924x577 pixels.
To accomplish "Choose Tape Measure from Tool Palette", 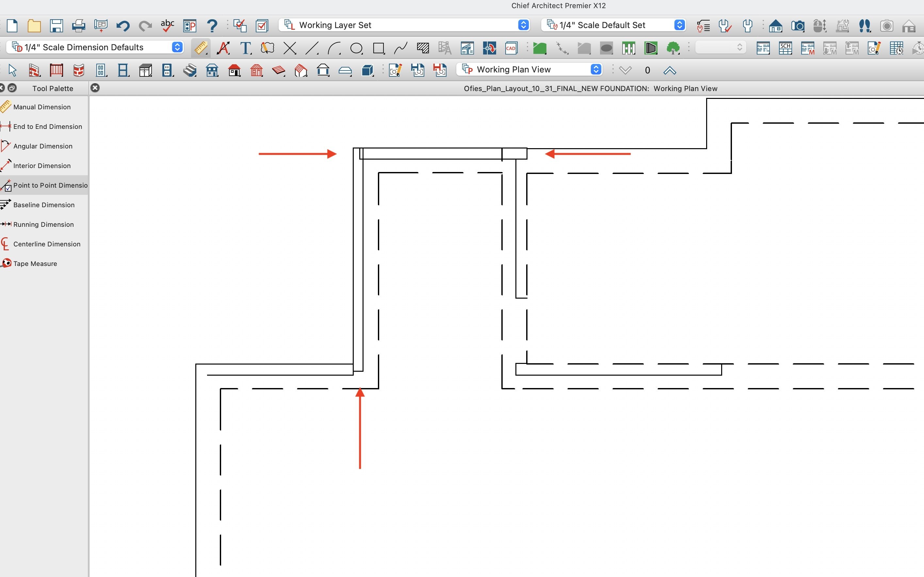I will (x=35, y=264).
